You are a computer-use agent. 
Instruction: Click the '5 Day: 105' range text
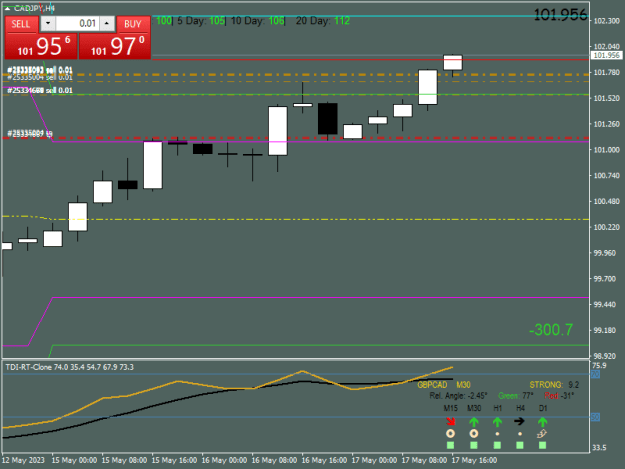[x=201, y=21]
